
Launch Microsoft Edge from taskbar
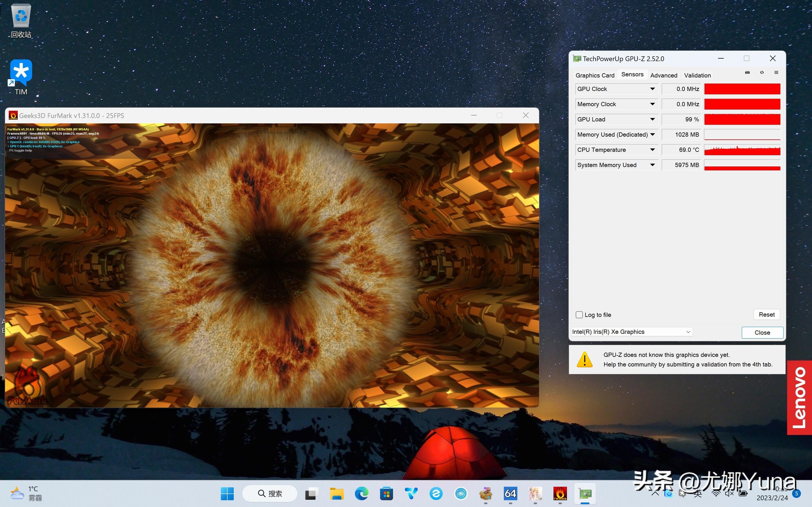[361, 493]
